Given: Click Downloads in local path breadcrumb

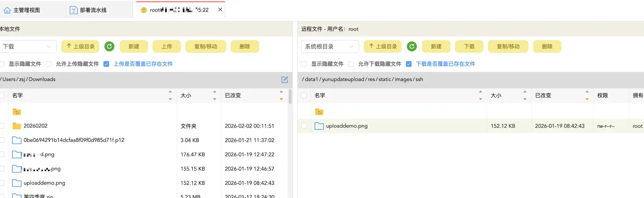Looking at the screenshot, I should pyautogui.click(x=42, y=79).
